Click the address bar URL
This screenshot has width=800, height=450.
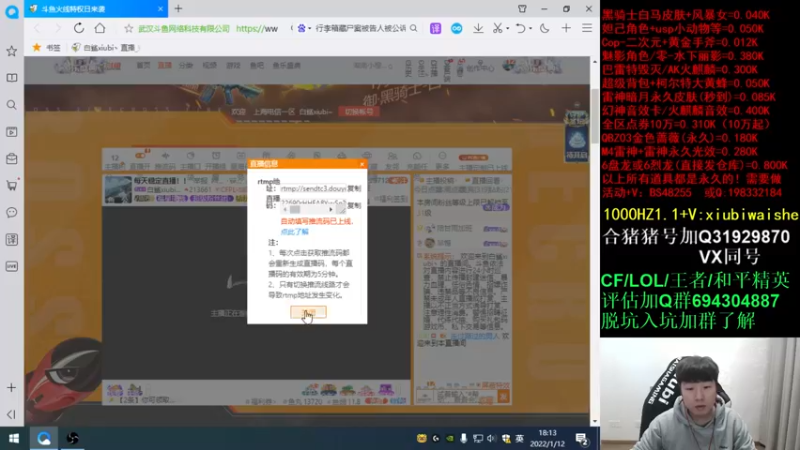click(x=257, y=29)
